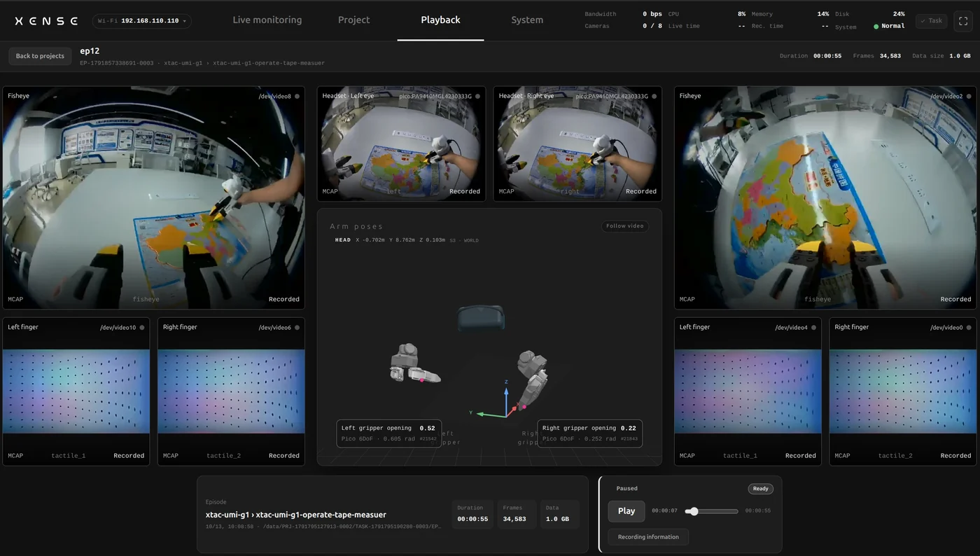
Task: Click the Ready status badge
Action: [x=761, y=489]
